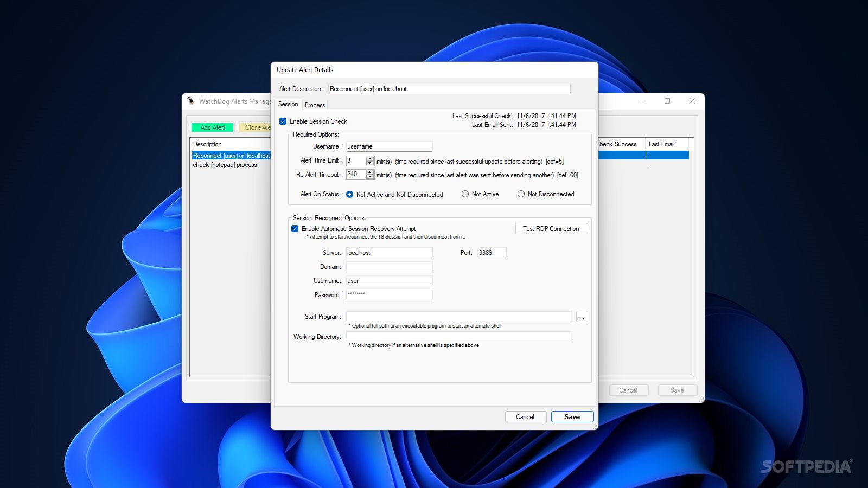Screen dimensions: 868x488
Task: Click disabled Cancel button in Alerts Manager window
Action: (x=628, y=390)
